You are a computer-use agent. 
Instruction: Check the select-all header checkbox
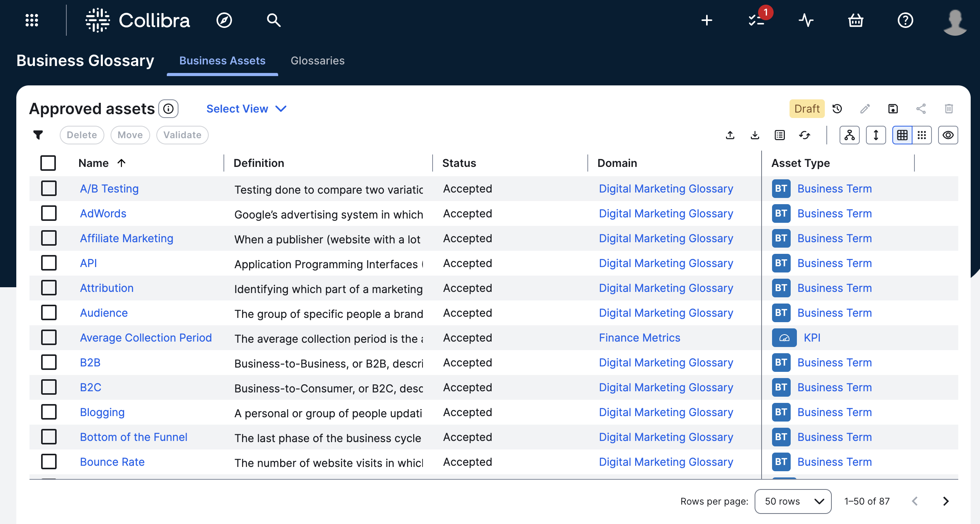pos(48,163)
